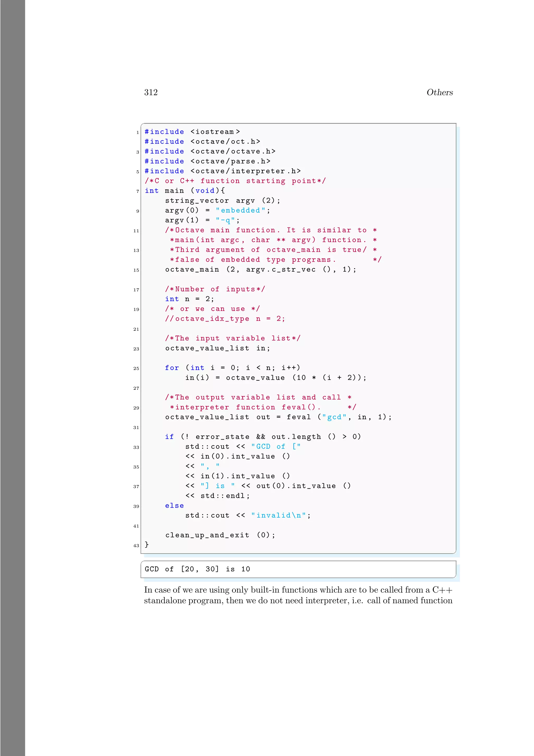Click the string "embedded" in the argv(0) line
Image resolution: width=534 pixels, height=756 pixels.
click(x=240, y=210)
